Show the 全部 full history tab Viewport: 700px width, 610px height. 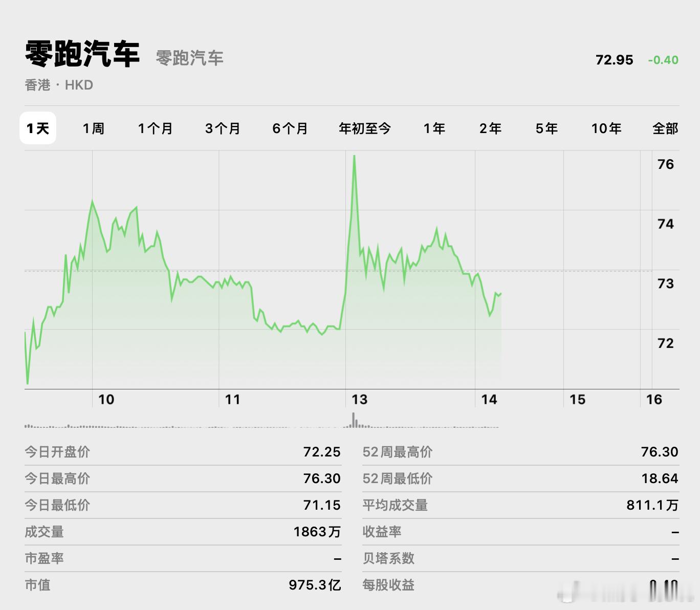[665, 128]
